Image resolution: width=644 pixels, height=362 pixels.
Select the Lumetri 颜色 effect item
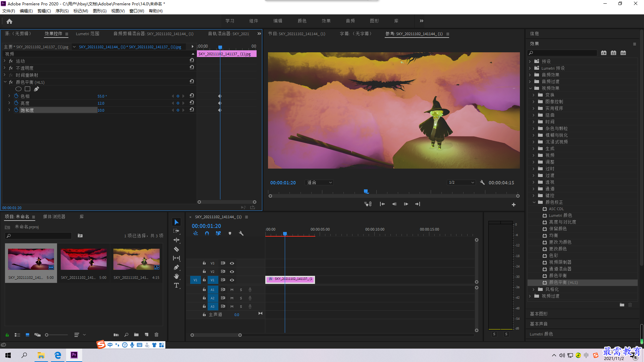(x=560, y=216)
